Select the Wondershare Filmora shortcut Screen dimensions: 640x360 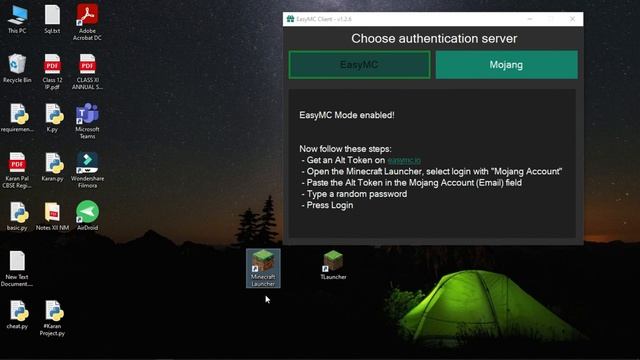tap(87, 170)
